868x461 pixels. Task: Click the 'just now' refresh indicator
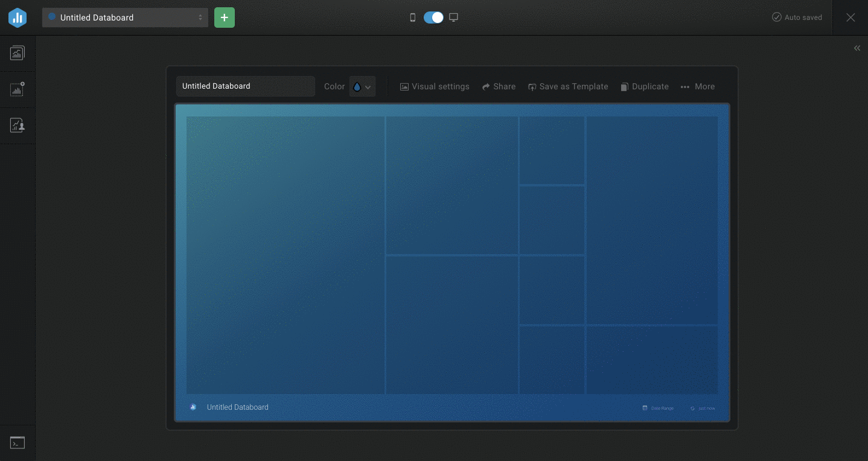point(703,409)
